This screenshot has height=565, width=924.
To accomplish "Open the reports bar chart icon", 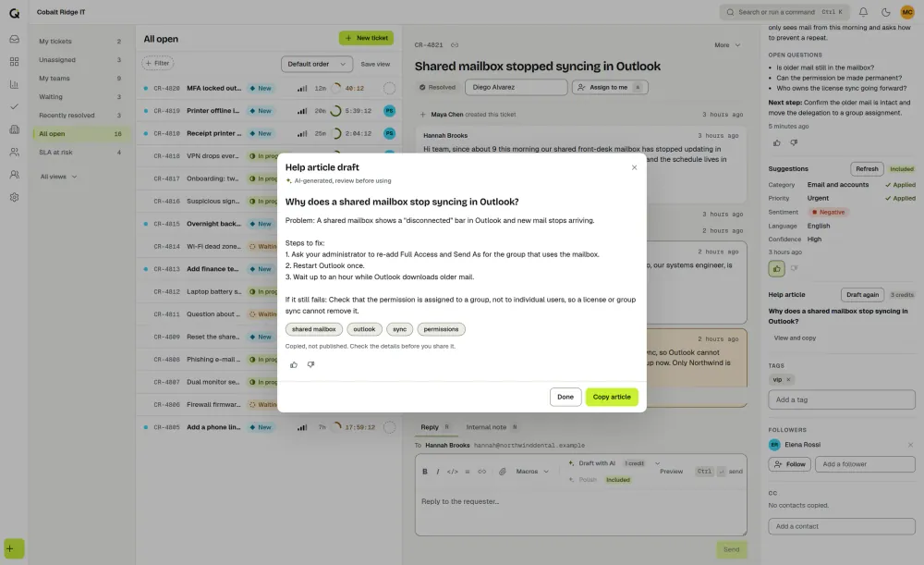I will click(x=14, y=84).
